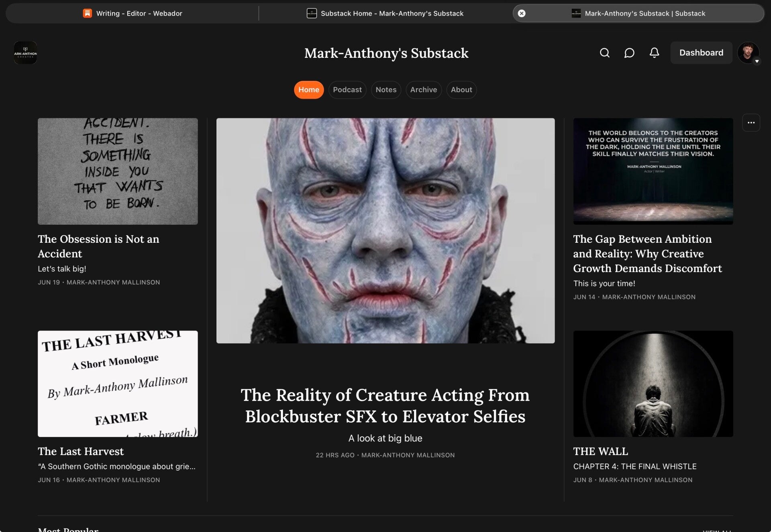Click The Last Harvest script thumbnail
771x532 pixels.
coord(118,384)
